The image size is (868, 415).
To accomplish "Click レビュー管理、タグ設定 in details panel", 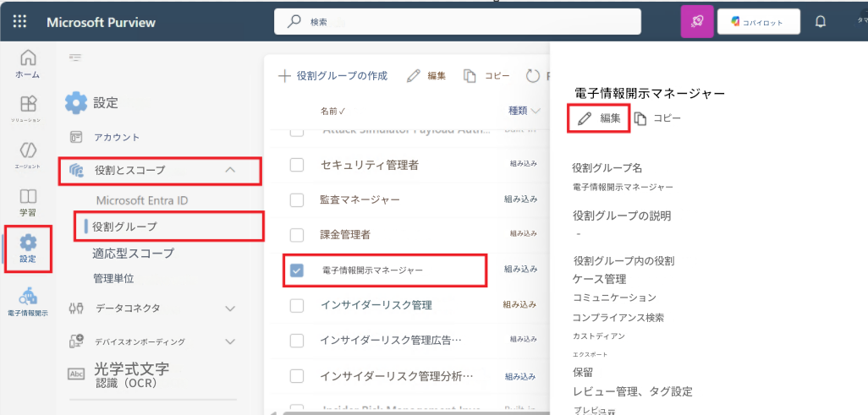I will point(633,392).
